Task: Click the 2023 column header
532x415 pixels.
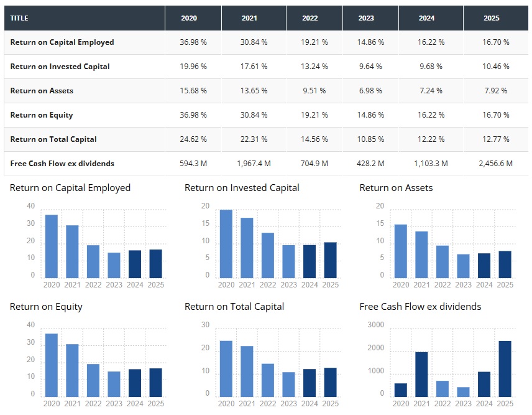Action: (366, 18)
